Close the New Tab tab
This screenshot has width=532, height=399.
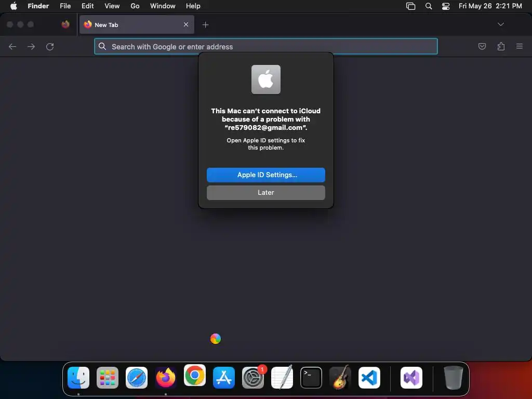186,24
